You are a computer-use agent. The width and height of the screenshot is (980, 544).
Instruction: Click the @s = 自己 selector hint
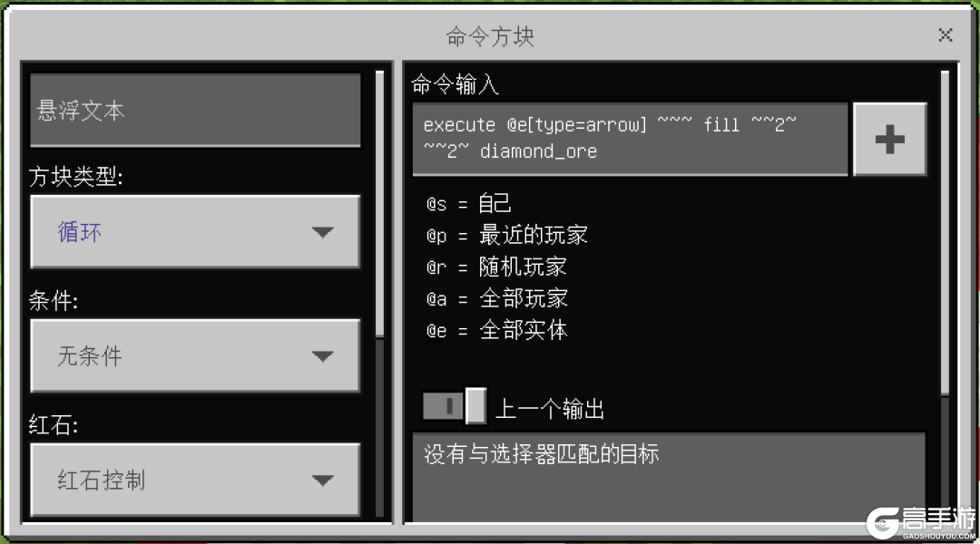pos(469,204)
